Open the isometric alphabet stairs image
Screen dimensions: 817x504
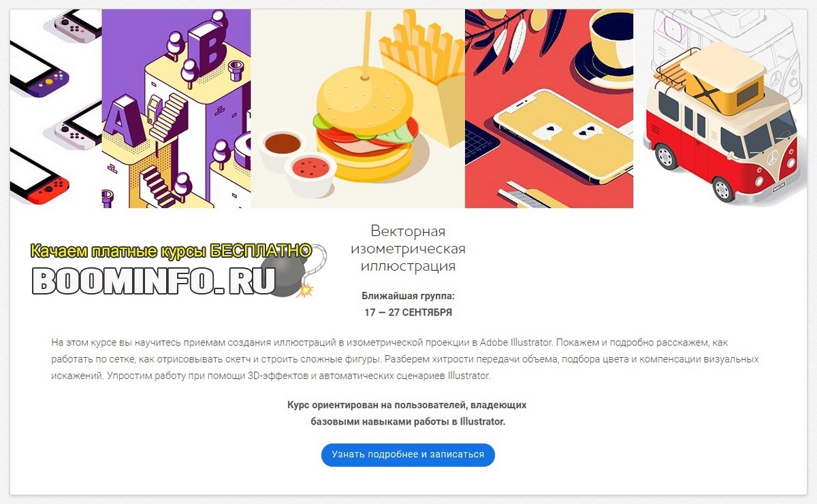pos(176,109)
